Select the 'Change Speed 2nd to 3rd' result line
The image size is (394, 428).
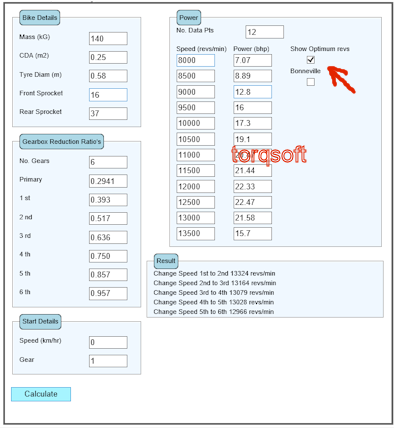[215, 283]
